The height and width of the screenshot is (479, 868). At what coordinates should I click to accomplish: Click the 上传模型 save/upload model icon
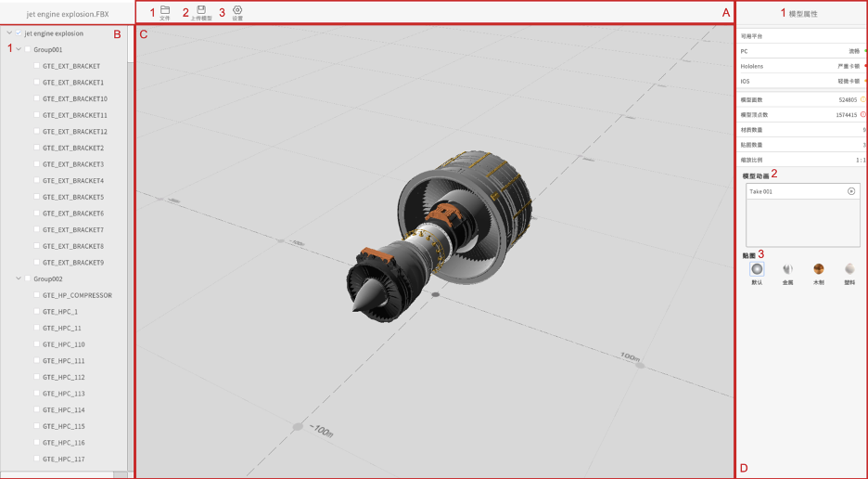click(x=201, y=10)
